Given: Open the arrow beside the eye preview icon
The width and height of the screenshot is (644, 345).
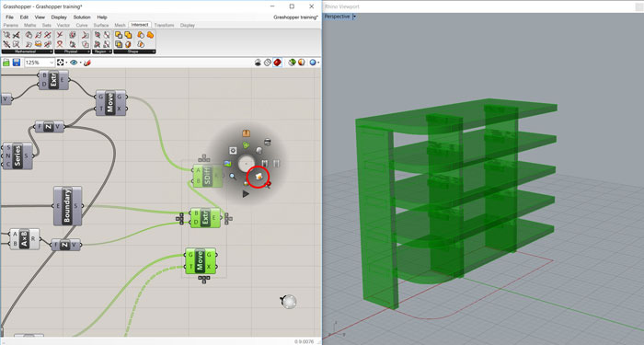Looking at the screenshot, I should pyautogui.click(x=80, y=63).
